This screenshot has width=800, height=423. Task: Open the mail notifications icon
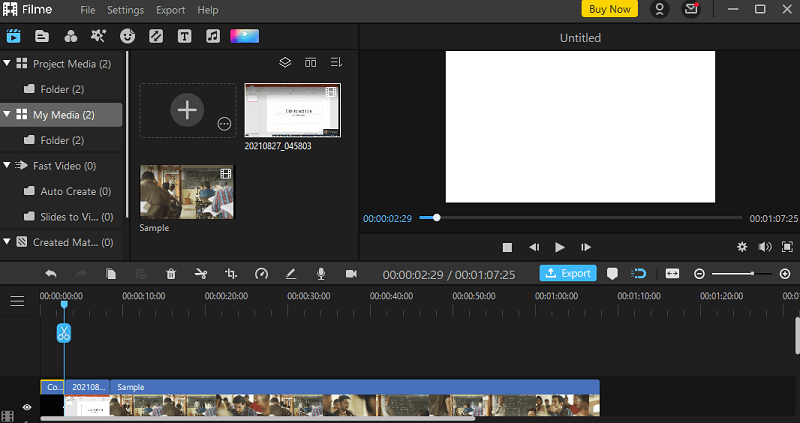click(x=691, y=9)
